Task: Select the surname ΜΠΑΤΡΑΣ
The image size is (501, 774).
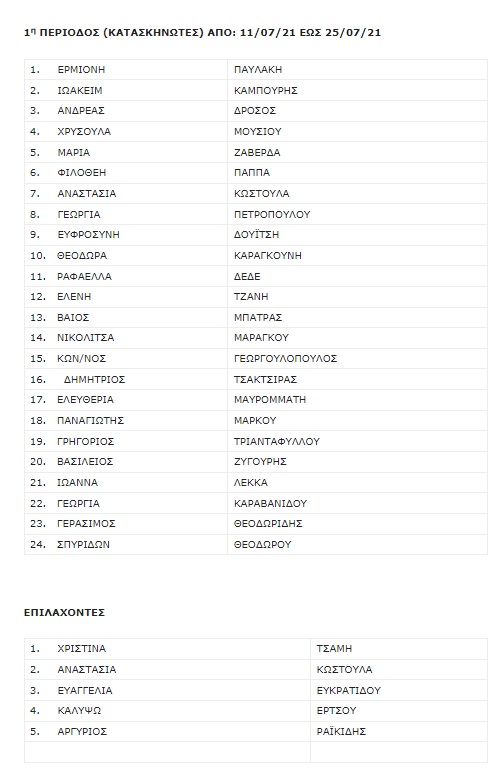Action: pyautogui.click(x=258, y=317)
